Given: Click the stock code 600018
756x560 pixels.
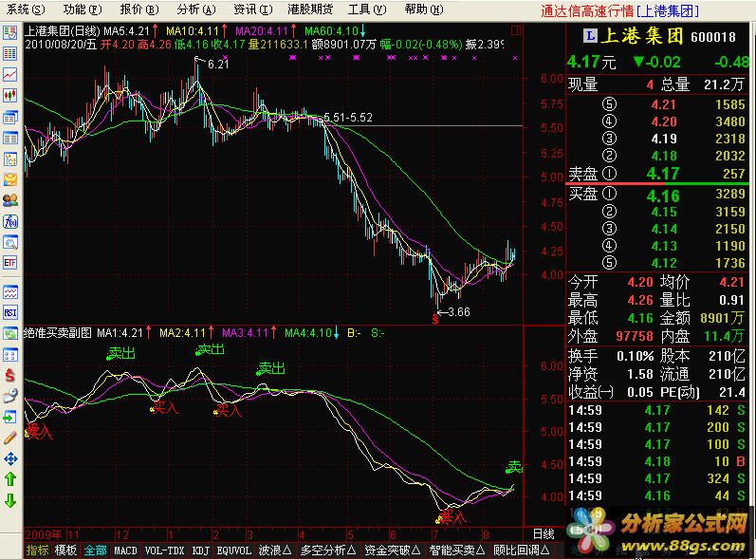Looking at the screenshot, I should (713, 37).
